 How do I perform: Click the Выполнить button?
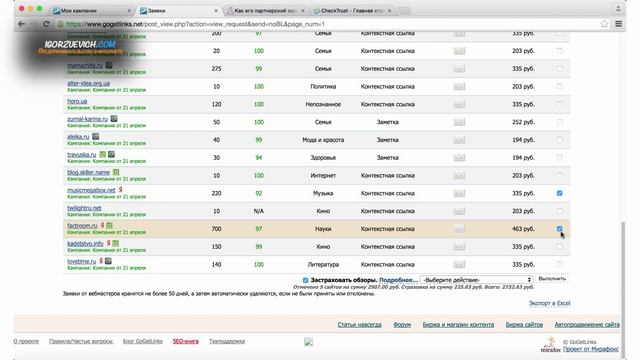click(552, 279)
